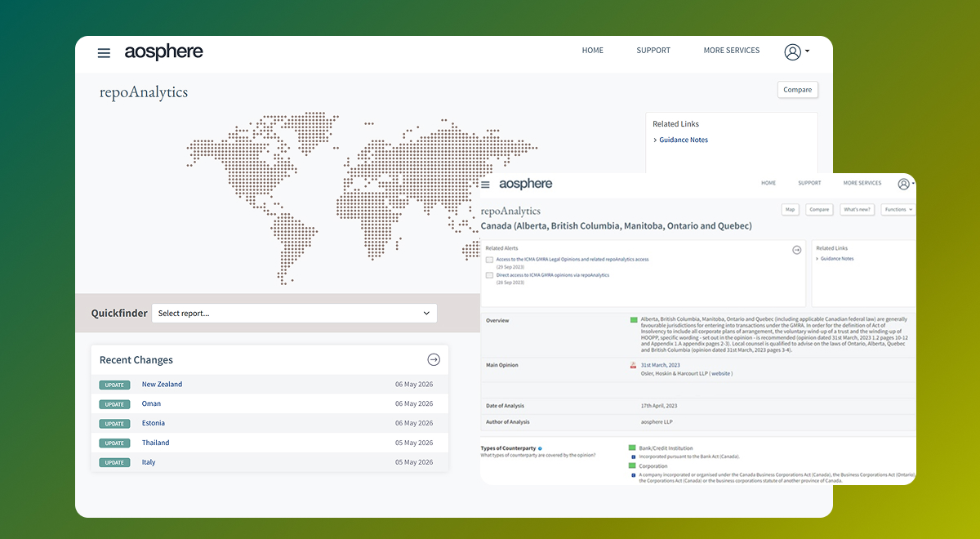Expand the account caret in the map home window

pos(807,51)
